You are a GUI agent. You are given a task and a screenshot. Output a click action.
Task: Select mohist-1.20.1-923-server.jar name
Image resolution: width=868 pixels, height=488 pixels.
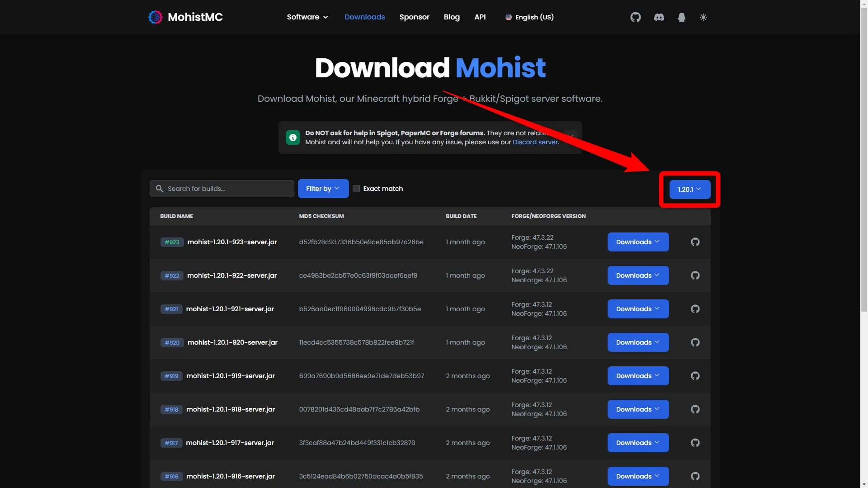(x=232, y=242)
